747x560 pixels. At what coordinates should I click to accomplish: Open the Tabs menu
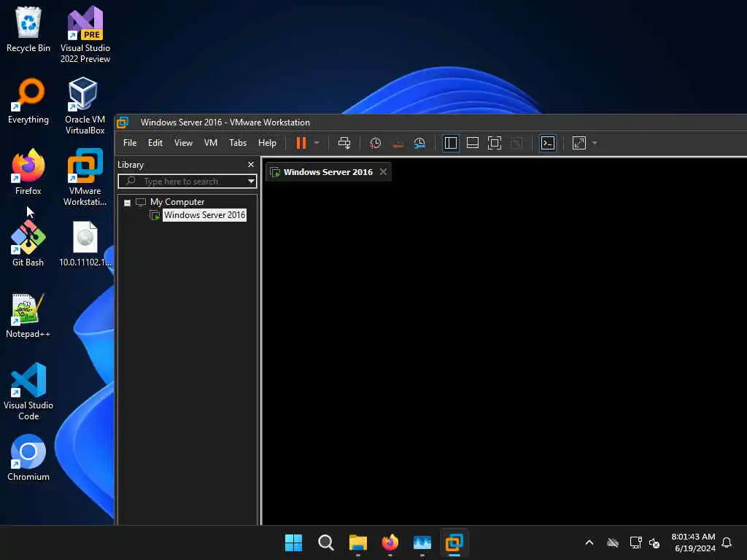pyautogui.click(x=238, y=143)
